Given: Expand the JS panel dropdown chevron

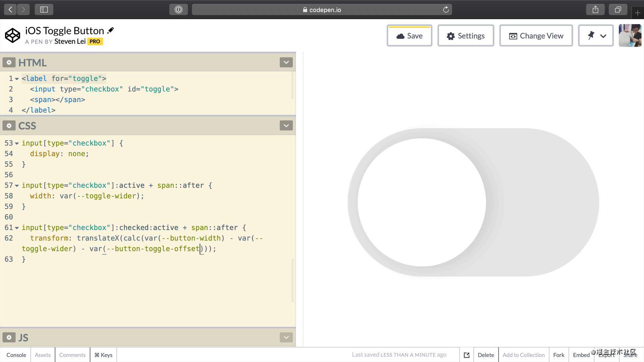Looking at the screenshot, I should pyautogui.click(x=286, y=337).
